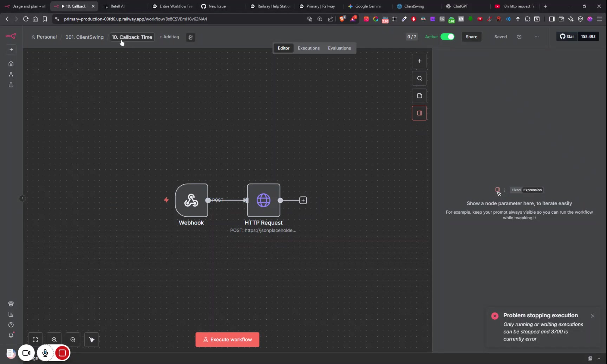Switch to Evaluations tab

click(x=339, y=48)
